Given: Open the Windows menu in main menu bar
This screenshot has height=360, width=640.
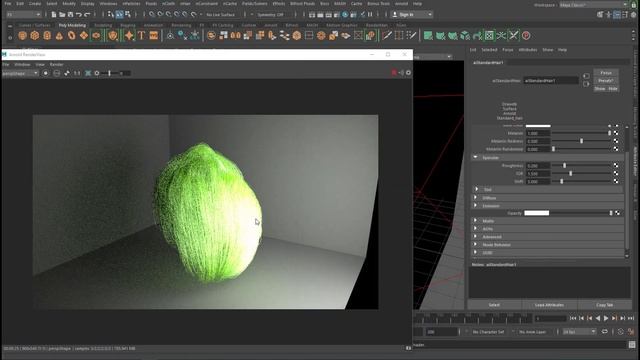Looking at the screenshot, I should [x=108, y=4].
